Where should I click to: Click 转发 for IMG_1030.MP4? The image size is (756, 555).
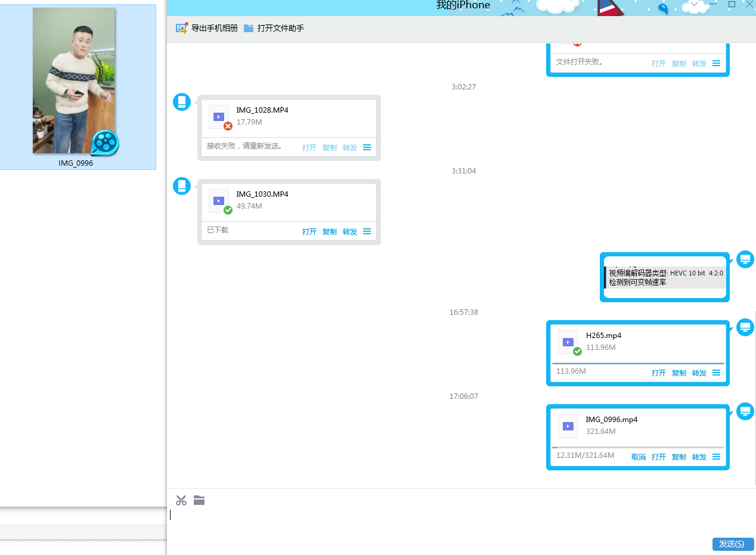tap(350, 232)
